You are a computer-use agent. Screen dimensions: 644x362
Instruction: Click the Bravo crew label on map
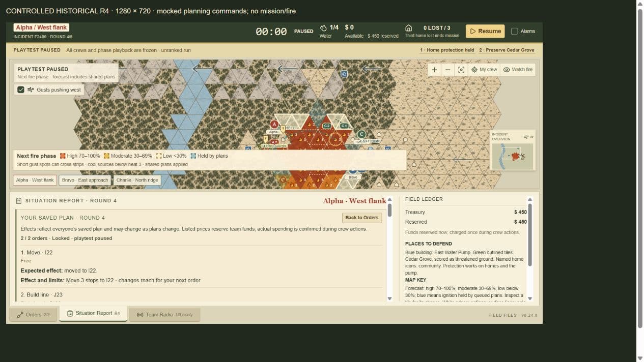click(353, 177)
